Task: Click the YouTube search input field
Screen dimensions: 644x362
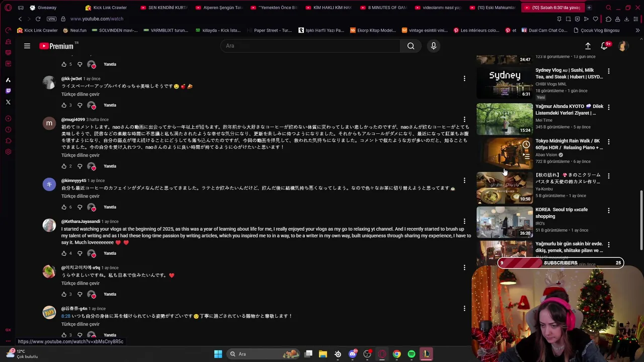Action: 310,46
